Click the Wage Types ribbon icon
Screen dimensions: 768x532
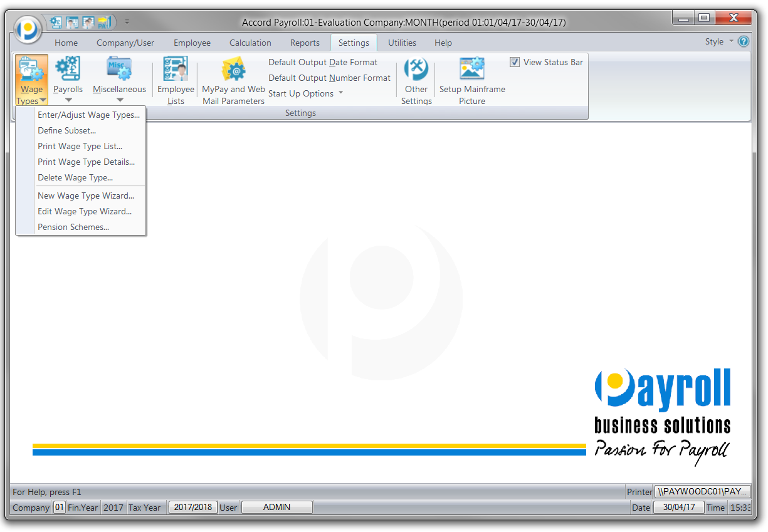click(31, 69)
